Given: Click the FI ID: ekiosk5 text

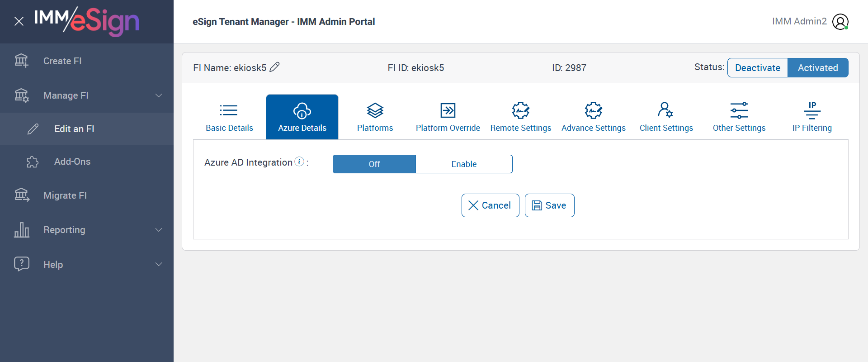Looking at the screenshot, I should coord(416,68).
